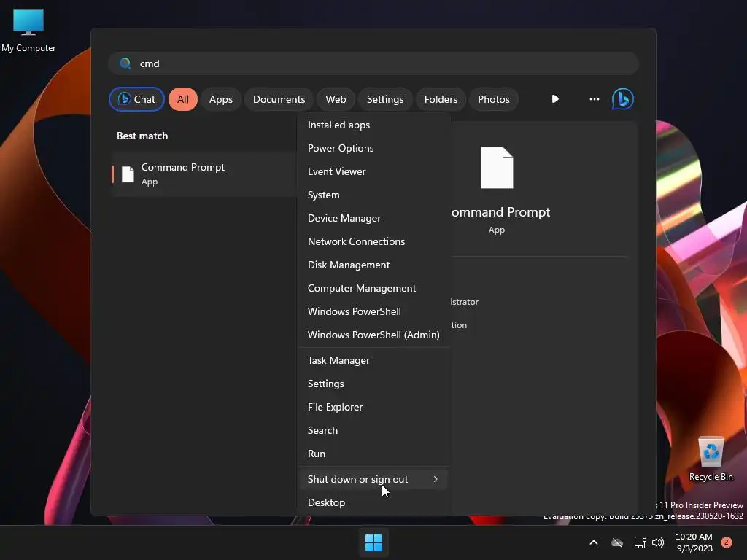Open Power Options from the menu
Image resolution: width=747 pixels, height=560 pixels.
373,148
